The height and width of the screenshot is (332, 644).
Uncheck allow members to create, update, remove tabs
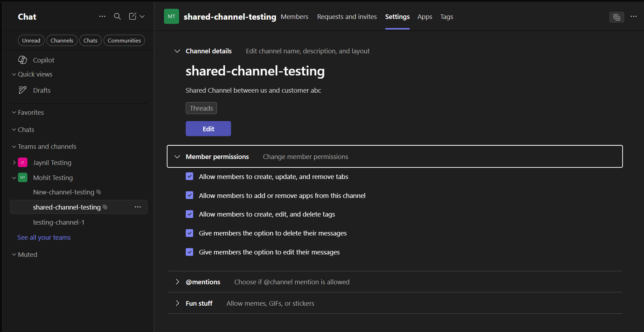tap(189, 177)
